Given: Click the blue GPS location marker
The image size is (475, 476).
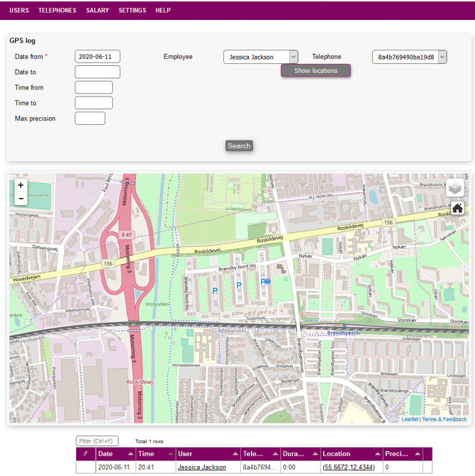Looking at the screenshot, I should coord(267,282).
